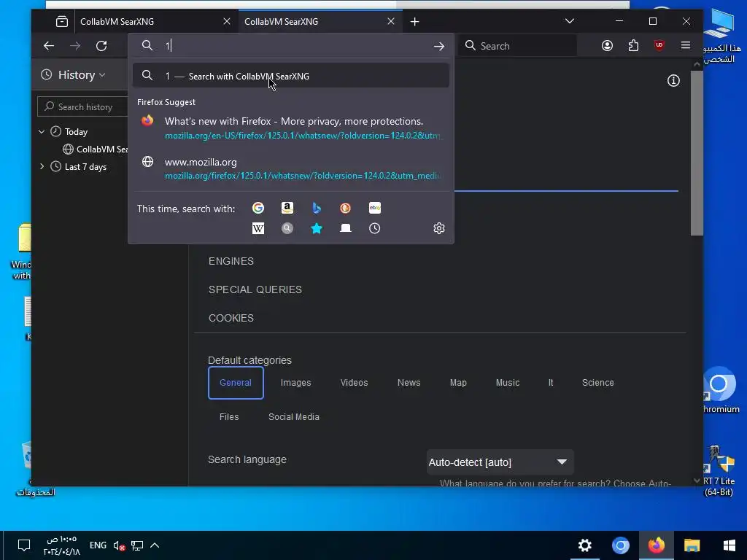
Task: Open the Windows Start menu
Action: pyautogui.click(x=729, y=545)
